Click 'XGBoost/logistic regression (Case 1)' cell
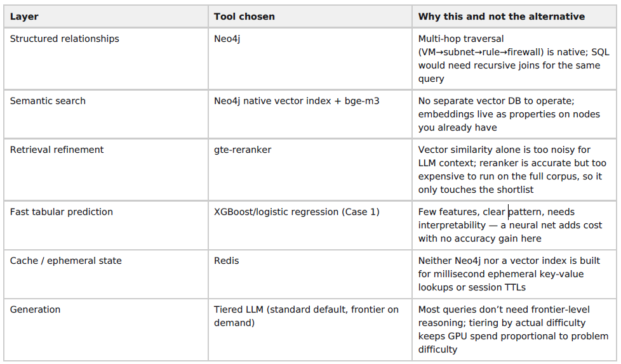621x364 pixels. 310,226
